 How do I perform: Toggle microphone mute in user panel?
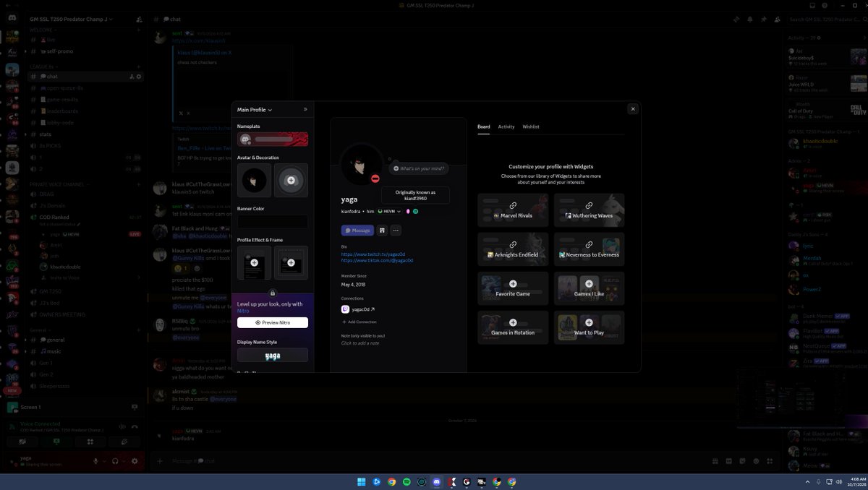tap(95, 461)
